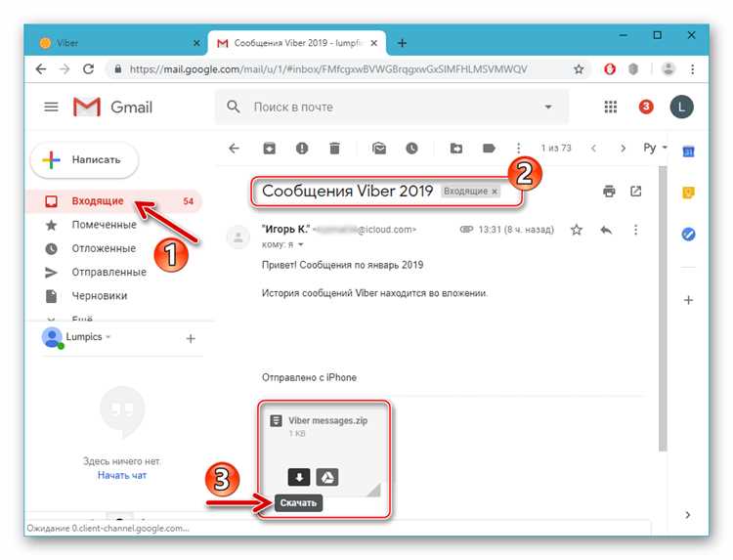
Task: Archive this email using the archive icon
Action: [270, 149]
